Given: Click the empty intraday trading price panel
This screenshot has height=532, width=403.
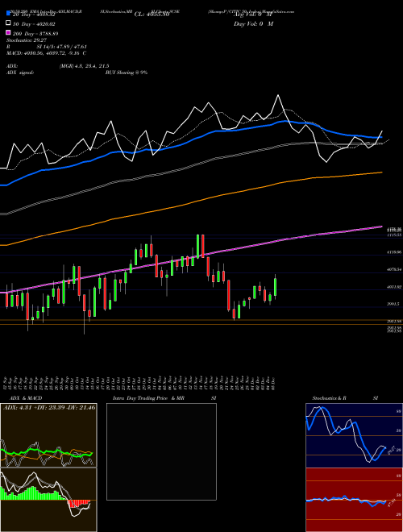Looking at the screenshot, I should pyautogui.click(x=161, y=451).
